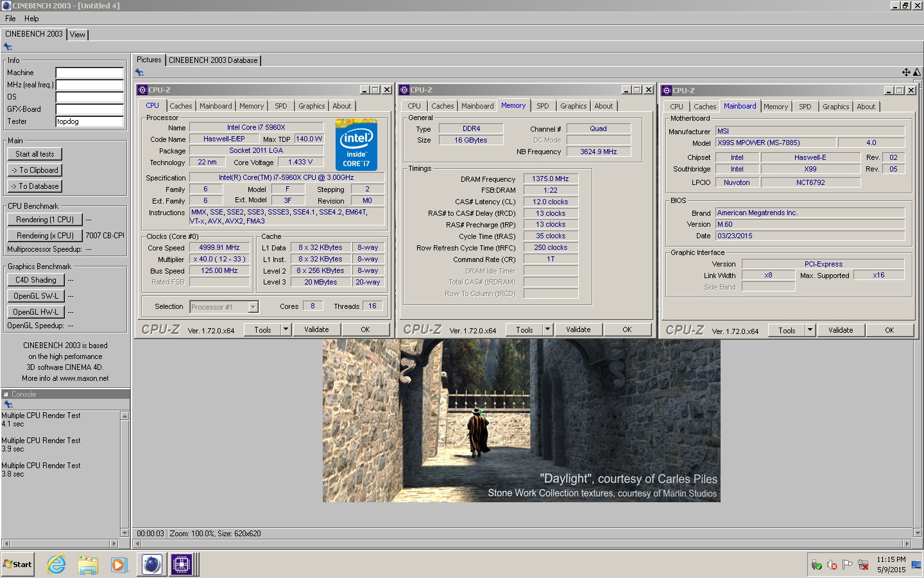Run Rendering (1 CPU) benchmark
This screenshot has height=578, width=924.
pyautogui.click(x=45, y=220)
